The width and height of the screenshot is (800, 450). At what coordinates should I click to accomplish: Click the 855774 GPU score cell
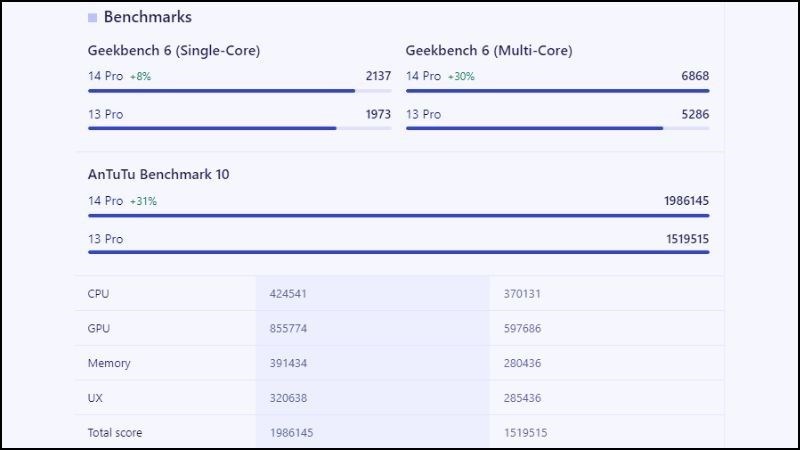[x=290, y=329]
